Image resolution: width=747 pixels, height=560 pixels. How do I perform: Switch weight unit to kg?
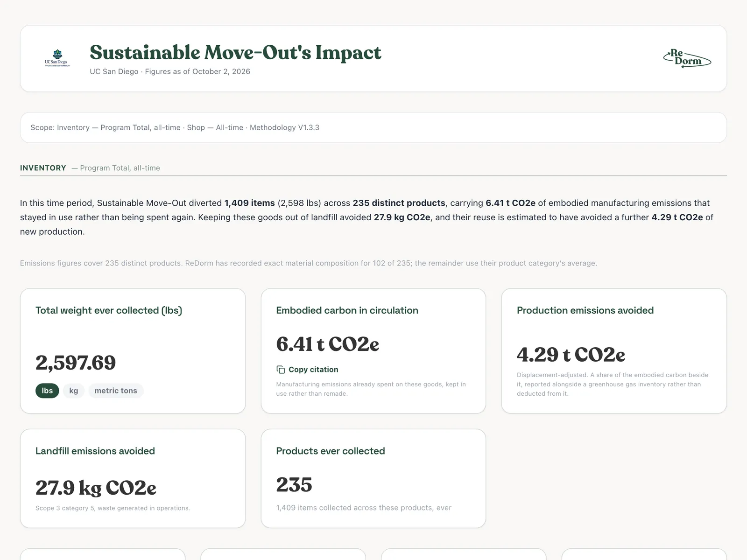[74, 391]
